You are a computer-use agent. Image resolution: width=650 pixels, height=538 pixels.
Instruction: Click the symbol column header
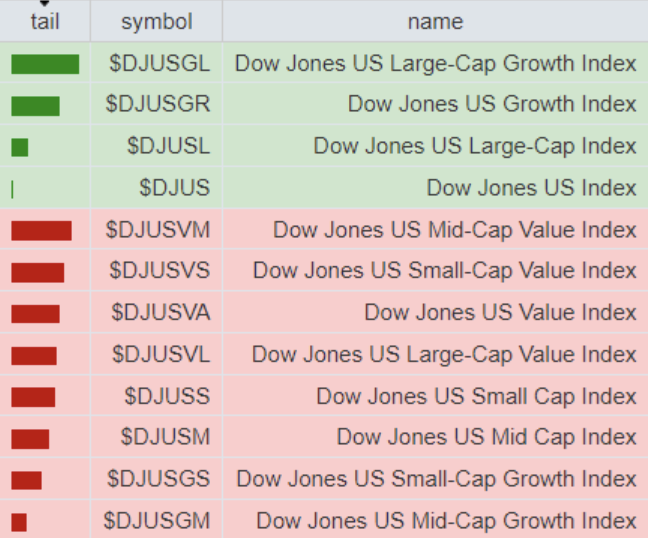point(156,21)
